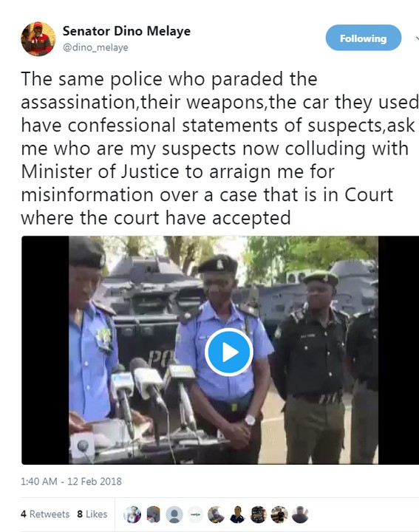View the 8 Likes list

coord(92,514)
